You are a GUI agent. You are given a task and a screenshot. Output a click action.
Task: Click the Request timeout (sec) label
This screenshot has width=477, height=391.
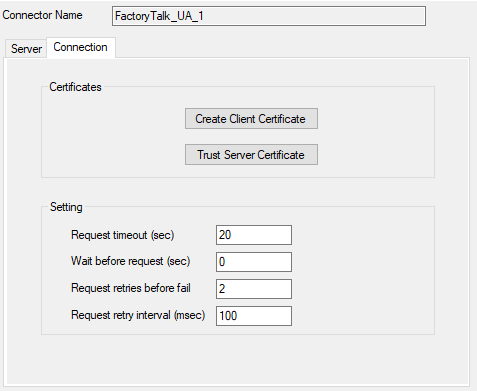click(122, 235)
